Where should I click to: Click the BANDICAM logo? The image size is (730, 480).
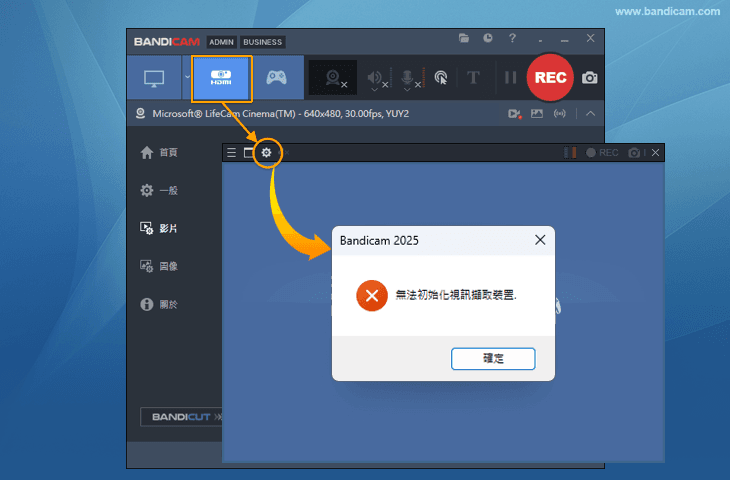pyautogui.click(x=167, y=42)
